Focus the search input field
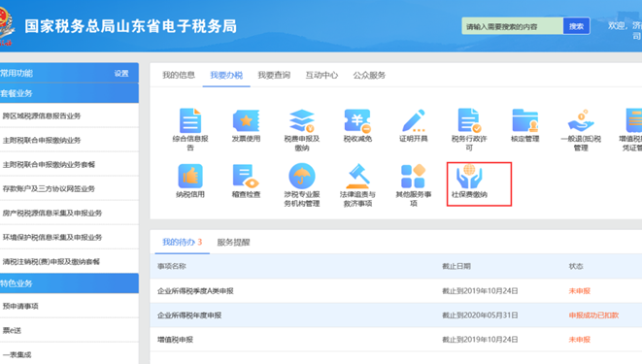 pos(512,26)
